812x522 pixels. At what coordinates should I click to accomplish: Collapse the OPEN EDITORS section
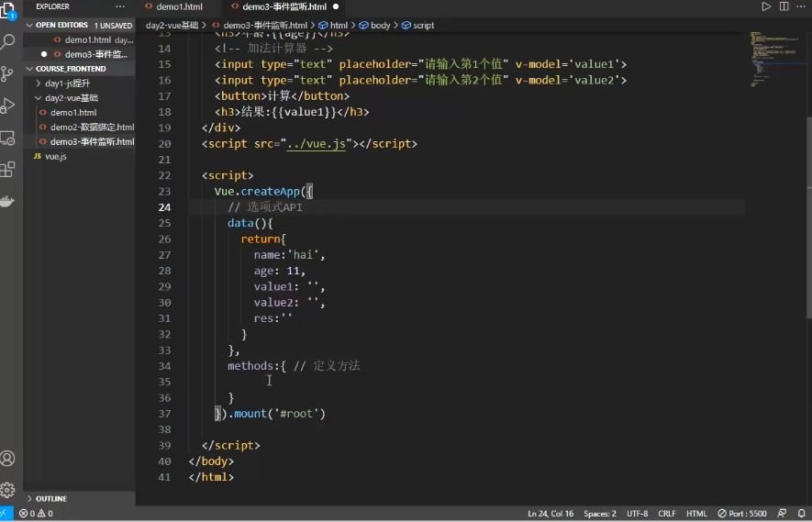pyautogui.click(x=61, y=26)
